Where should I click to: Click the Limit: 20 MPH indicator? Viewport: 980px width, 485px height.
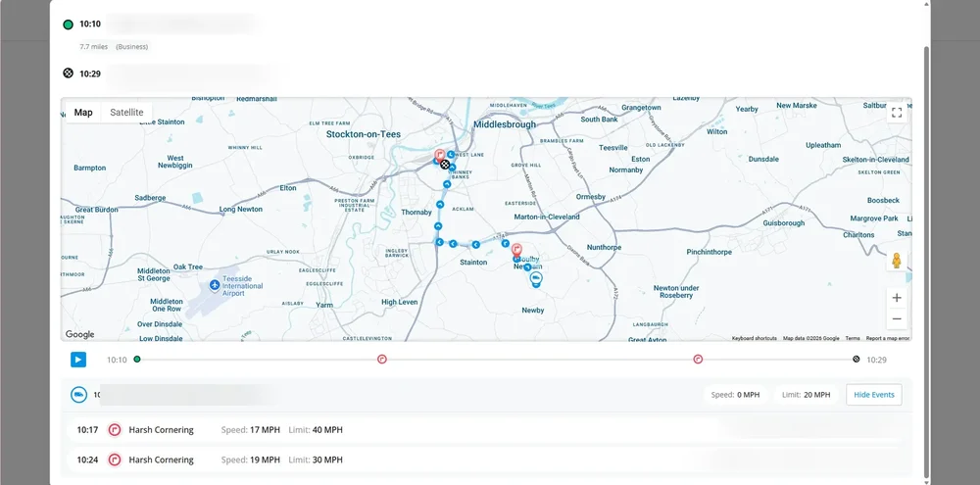pos(807,395)
